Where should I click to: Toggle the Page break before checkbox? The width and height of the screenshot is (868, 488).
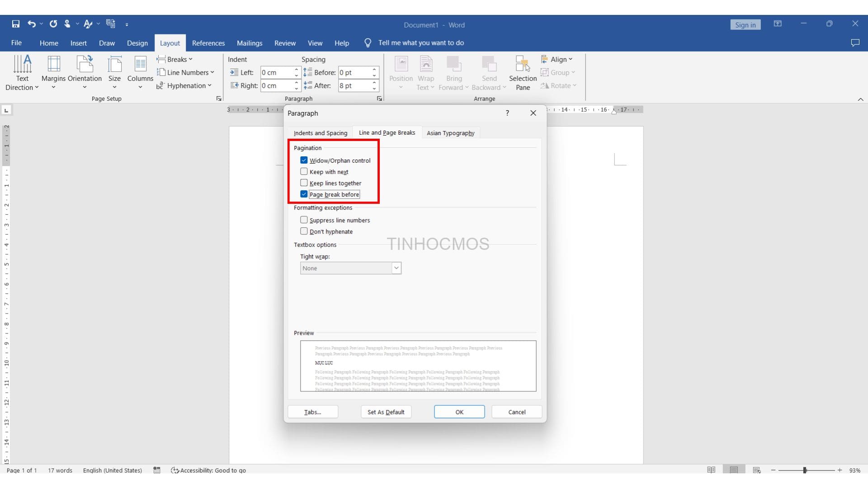point(303,194)
